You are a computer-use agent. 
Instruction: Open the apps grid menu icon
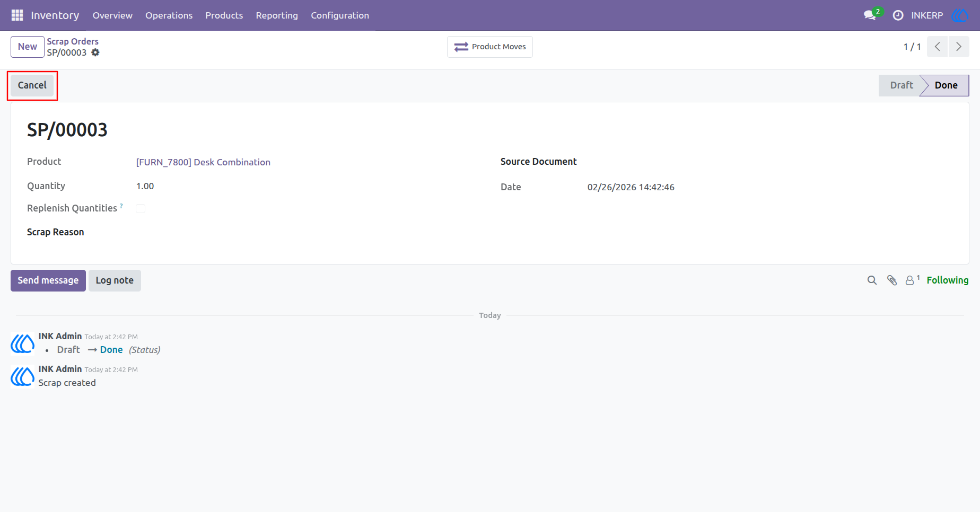(17, 15)
